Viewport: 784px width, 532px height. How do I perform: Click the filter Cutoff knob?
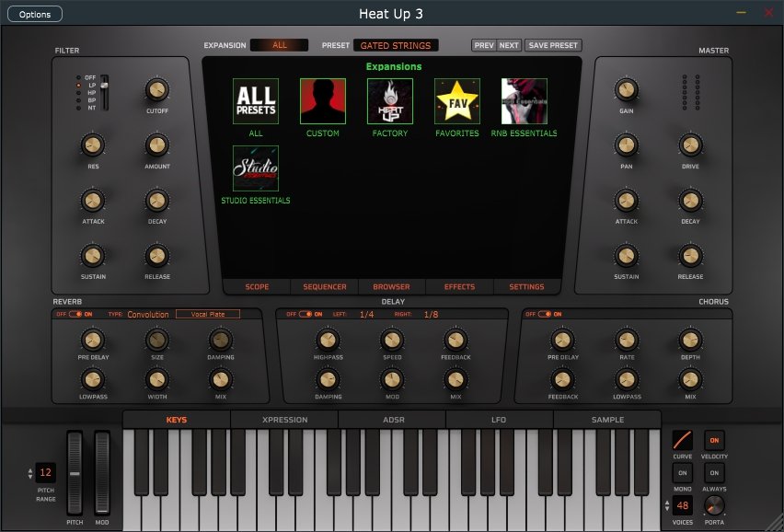[x=156, y=89]
